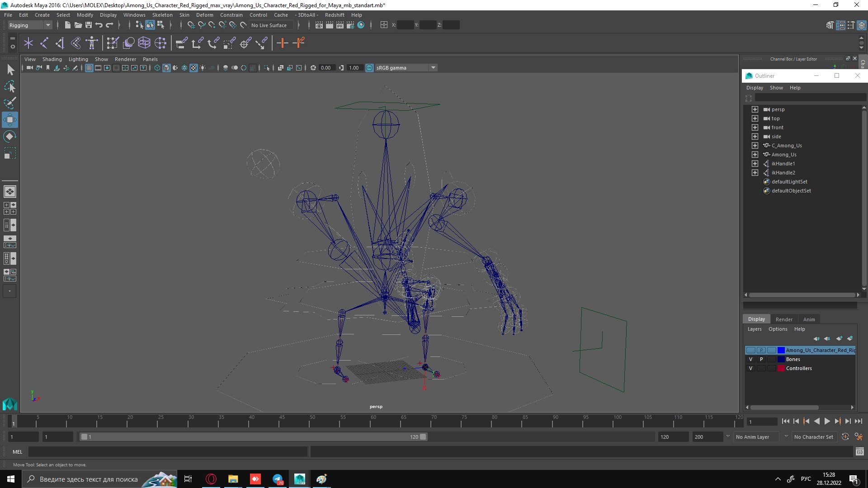The image size is (868, 488).
Task: Open Telegram from the Windows taskbar
Action: coord(278,479)
